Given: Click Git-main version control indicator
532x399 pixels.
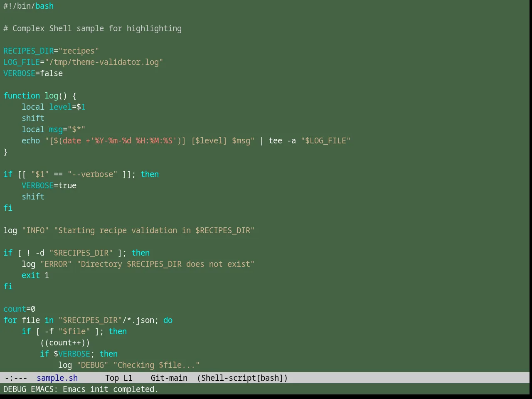Looking at the screenshot, I should (169, 378).
